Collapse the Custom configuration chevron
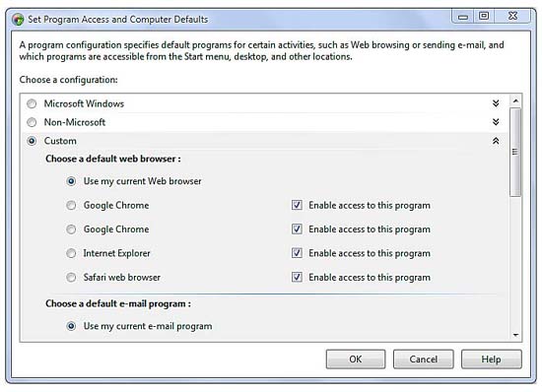The width and height of the screenshot is (542, 392). (x=496, y=141)
